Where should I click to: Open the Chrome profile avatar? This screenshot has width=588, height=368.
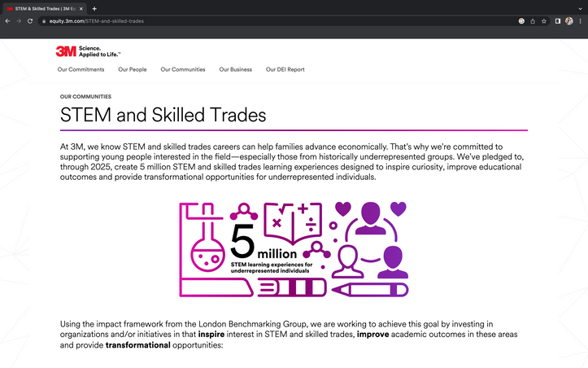click(568, 21)
